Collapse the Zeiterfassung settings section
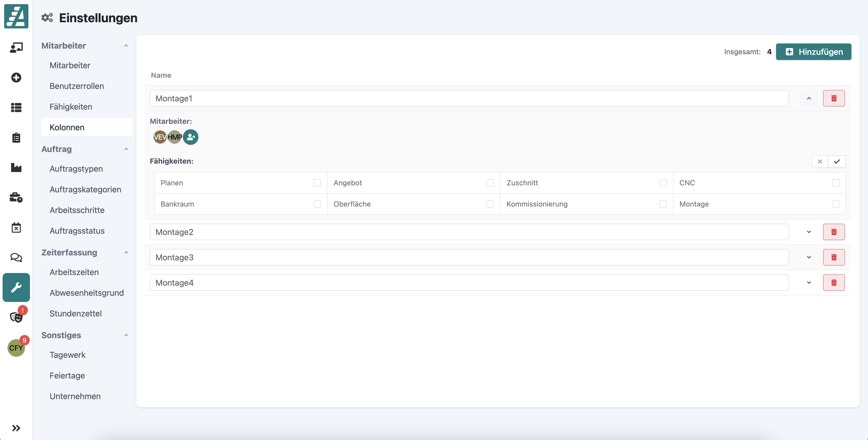The image size is (868, 440). pyautogui.click(x=126, y=253)
